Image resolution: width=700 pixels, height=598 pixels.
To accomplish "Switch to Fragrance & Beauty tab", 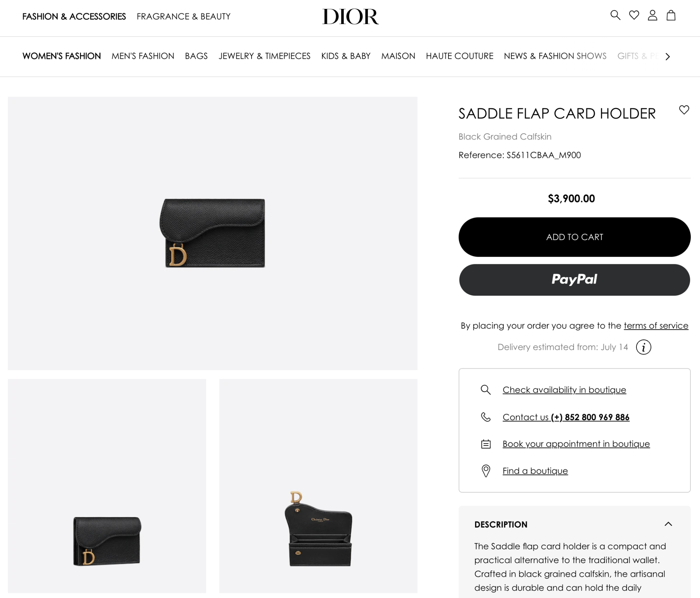I will click(184, 16).
